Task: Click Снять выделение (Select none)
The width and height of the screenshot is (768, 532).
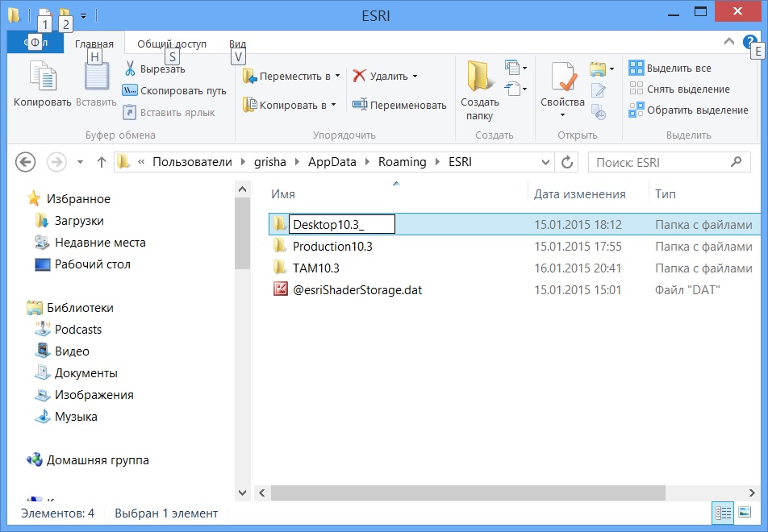Action: pyautogui.click(x=679, y=89)
